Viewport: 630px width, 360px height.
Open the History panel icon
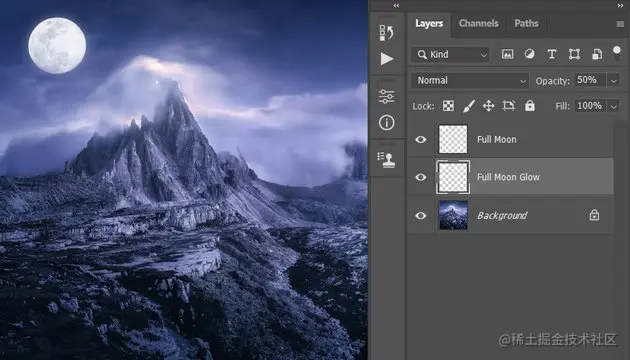(386, 33)
